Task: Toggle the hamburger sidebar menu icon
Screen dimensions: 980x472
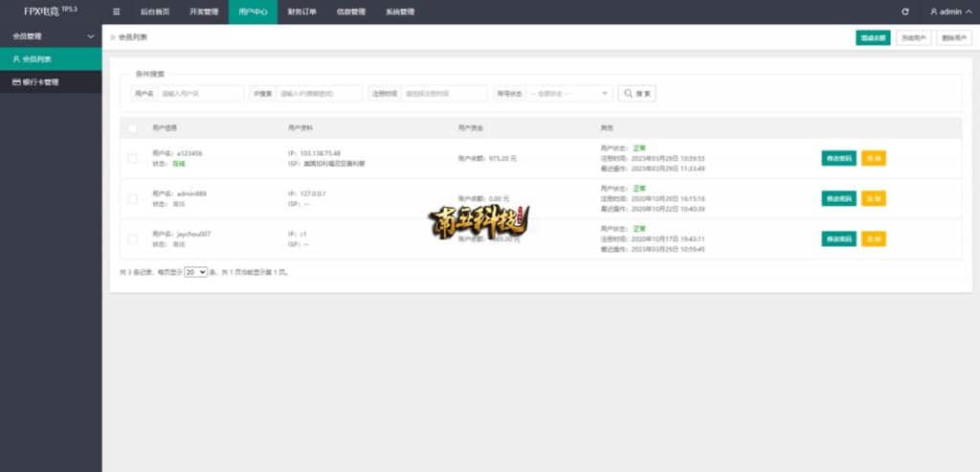Action: pos(117,11)
